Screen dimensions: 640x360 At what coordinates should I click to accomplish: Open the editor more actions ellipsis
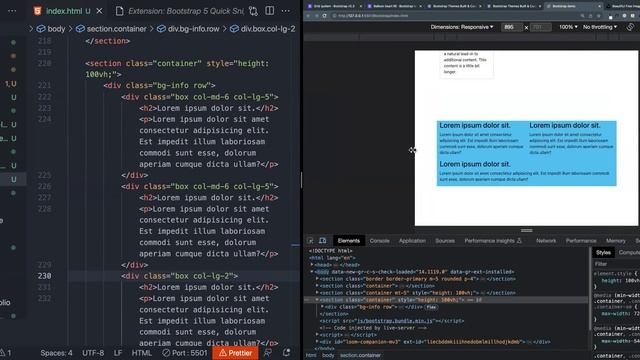tap(285, 11)
